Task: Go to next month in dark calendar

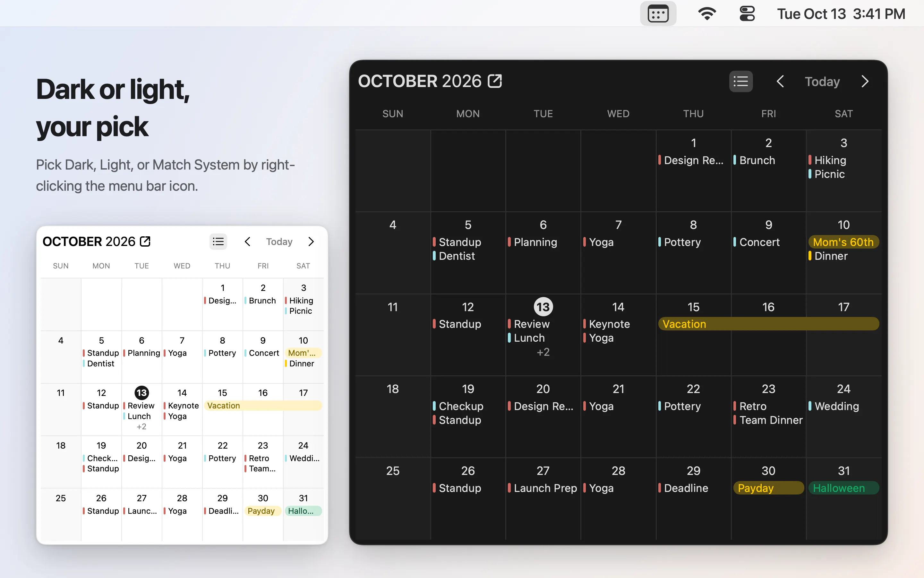Action: click(865, 82)
